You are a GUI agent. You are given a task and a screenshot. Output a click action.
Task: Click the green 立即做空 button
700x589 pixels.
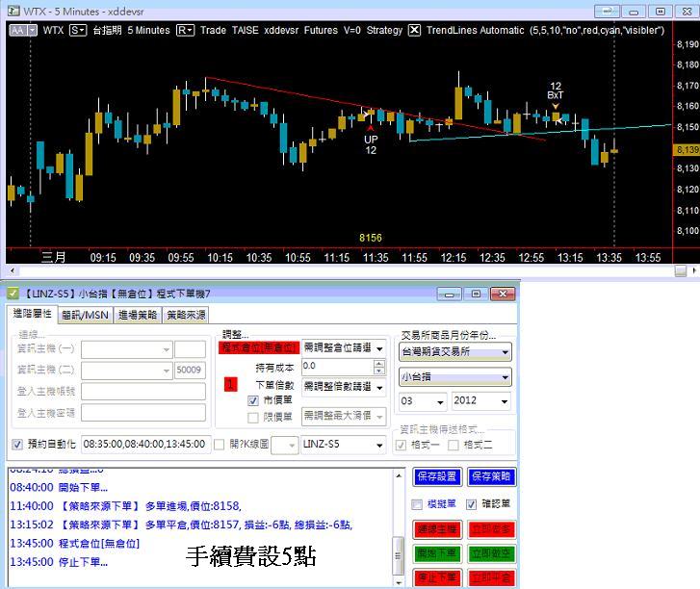[x=491, y=553]
